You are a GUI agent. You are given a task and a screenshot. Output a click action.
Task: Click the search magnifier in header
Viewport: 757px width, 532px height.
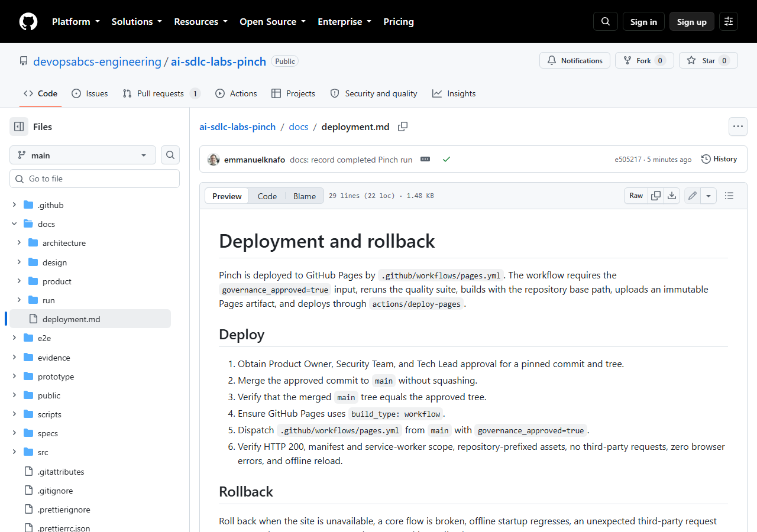(606, 21)
